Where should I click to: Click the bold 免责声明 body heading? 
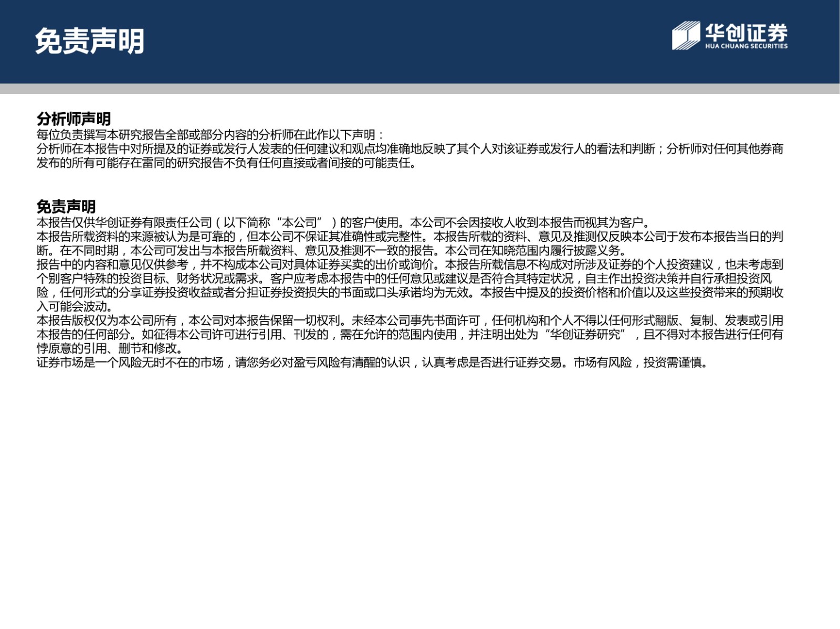point(66,207)
